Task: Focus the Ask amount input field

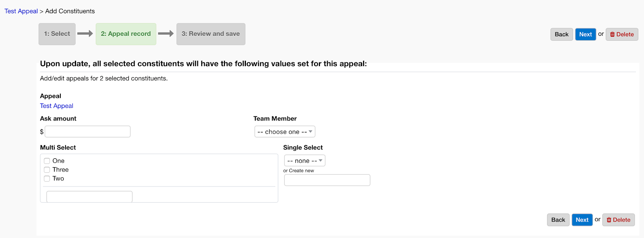Action: click(x=87, y=132)
